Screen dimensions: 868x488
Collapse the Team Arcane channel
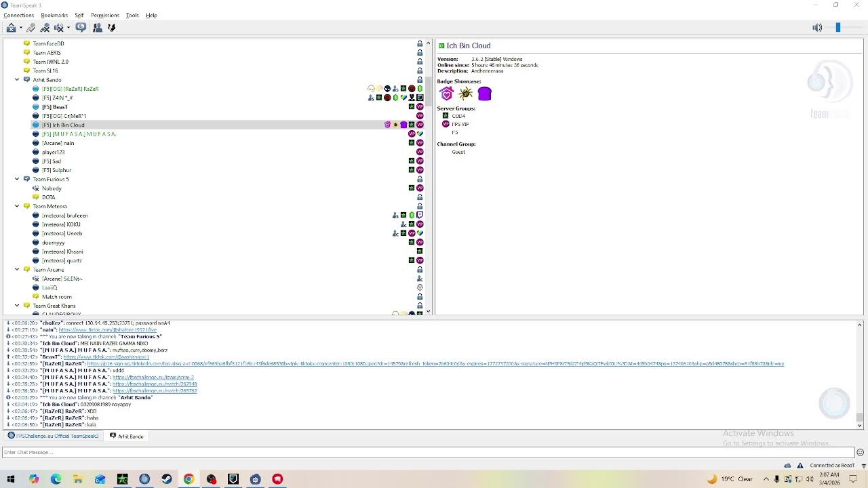pos(17,270)
